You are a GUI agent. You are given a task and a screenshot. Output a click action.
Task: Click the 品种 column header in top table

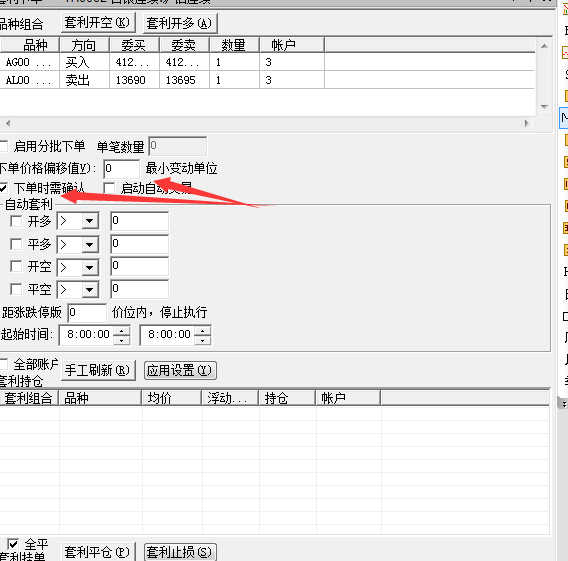30,45
